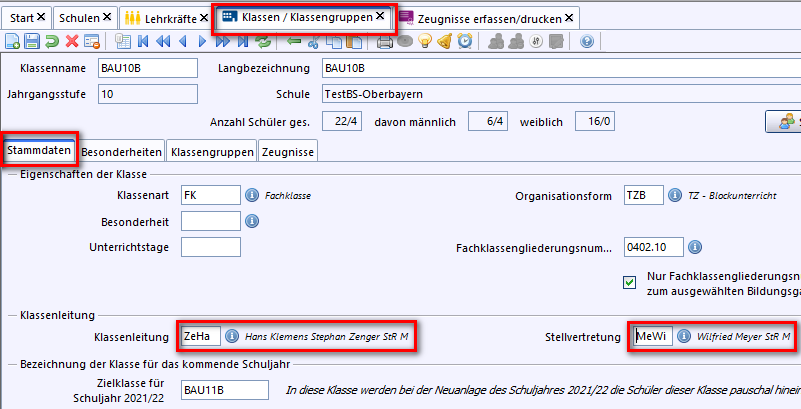Go to the next record

(202, 41)
